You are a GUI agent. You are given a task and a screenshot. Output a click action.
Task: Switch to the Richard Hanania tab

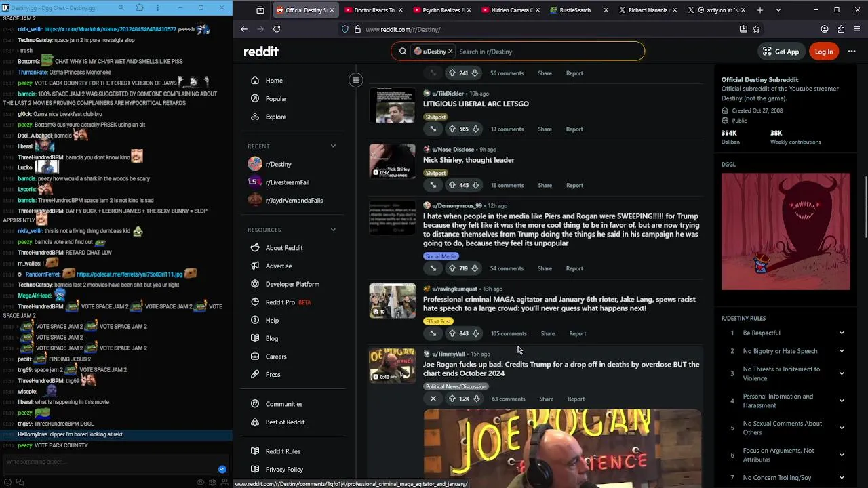(x=647, y=10)
